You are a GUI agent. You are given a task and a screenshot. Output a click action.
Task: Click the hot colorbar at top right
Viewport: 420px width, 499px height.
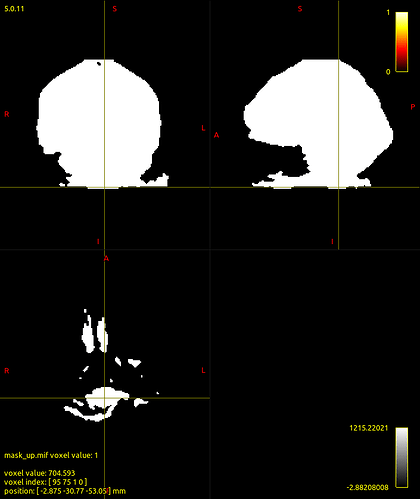click(x=401, y=42)
